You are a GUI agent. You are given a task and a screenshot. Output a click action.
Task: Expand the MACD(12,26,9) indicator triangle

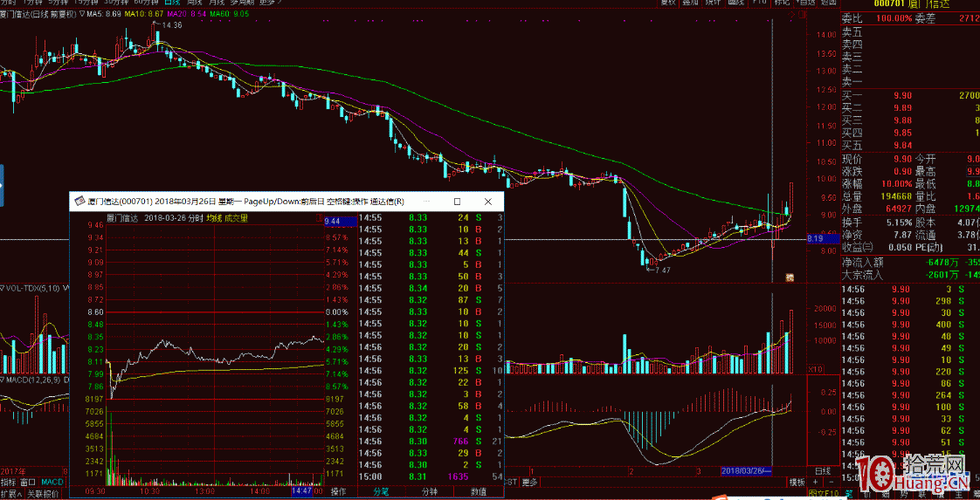[x=3, y=379]
